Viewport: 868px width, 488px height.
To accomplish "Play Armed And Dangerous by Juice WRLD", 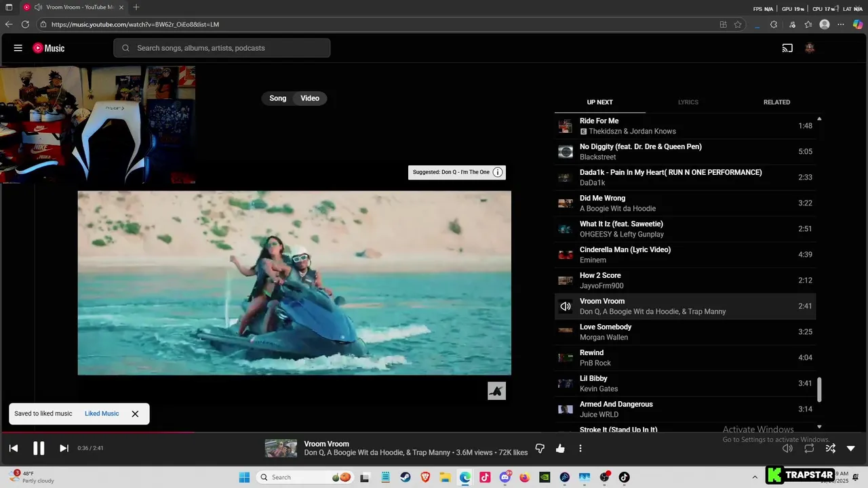I will pyautogui.click(x=685, y=409).
